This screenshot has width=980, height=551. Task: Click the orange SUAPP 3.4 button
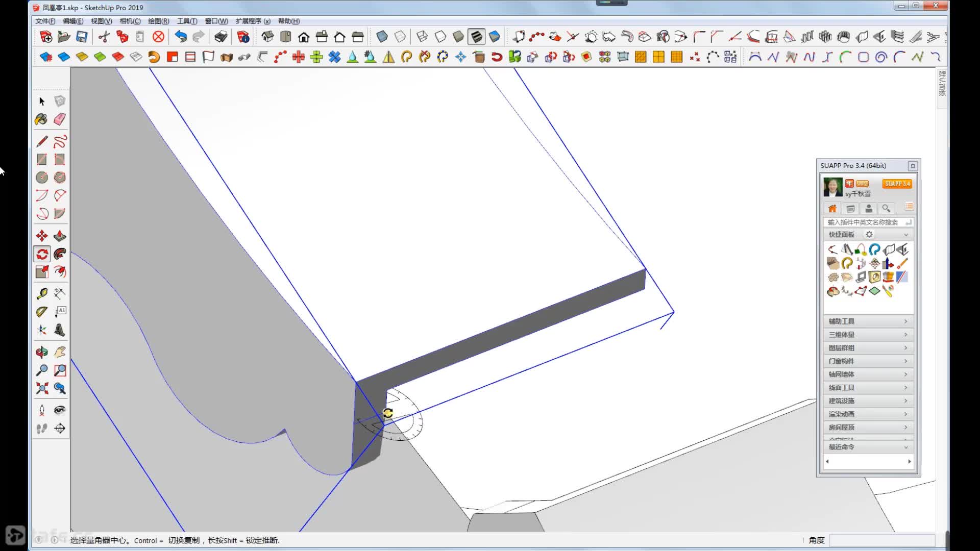(x=897, y=184)
